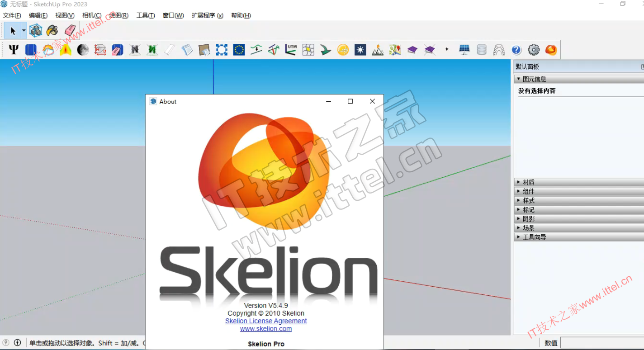The height and width of the screenshot is (350, 644).
Task: Click the Paint Bucket tool
Action: [x=52, y=31]
